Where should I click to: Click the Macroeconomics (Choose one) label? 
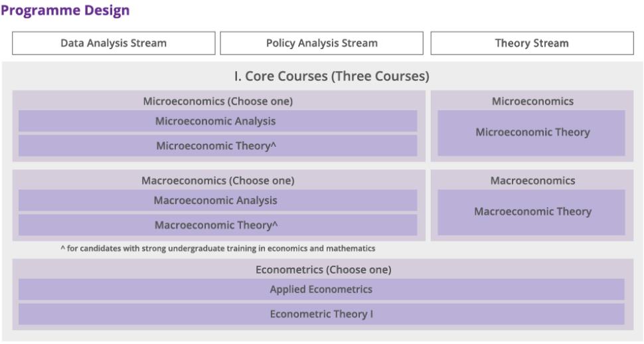(218, 180)
